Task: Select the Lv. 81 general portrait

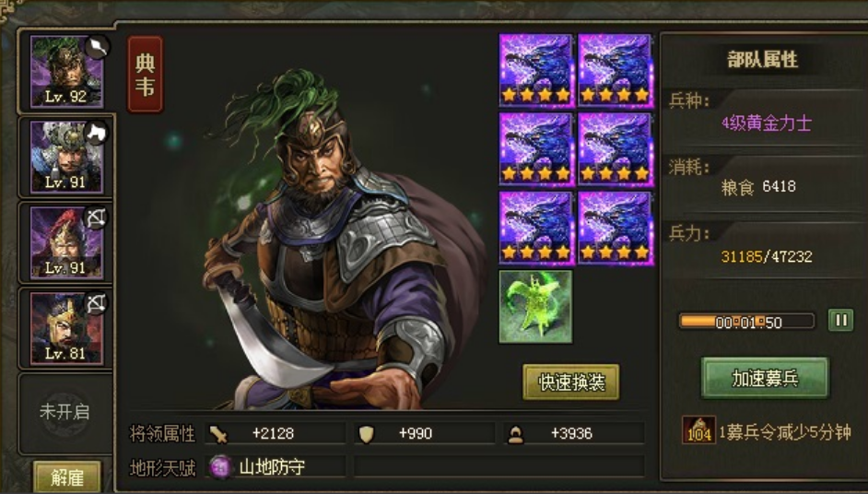Action: point(66,328)
